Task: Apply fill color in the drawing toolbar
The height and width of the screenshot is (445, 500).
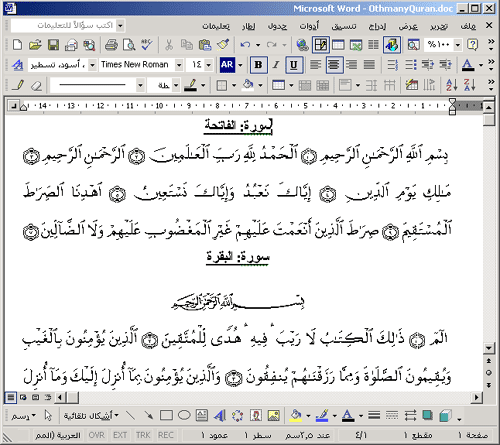Action: tap(295, 415)
